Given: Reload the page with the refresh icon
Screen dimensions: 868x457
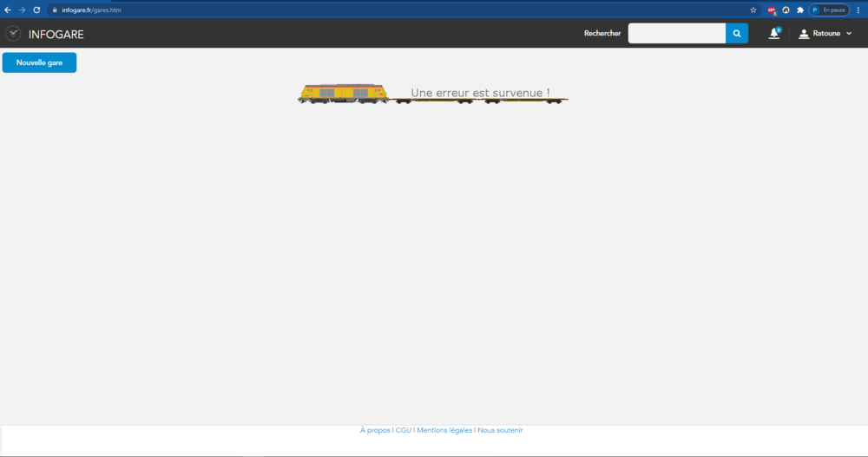Looking at the screenshot, I should [36, 10].
